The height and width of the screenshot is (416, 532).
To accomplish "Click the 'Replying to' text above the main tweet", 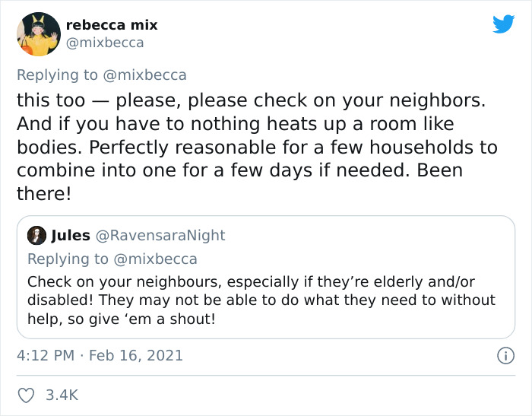I will click(x=58, y=75).
